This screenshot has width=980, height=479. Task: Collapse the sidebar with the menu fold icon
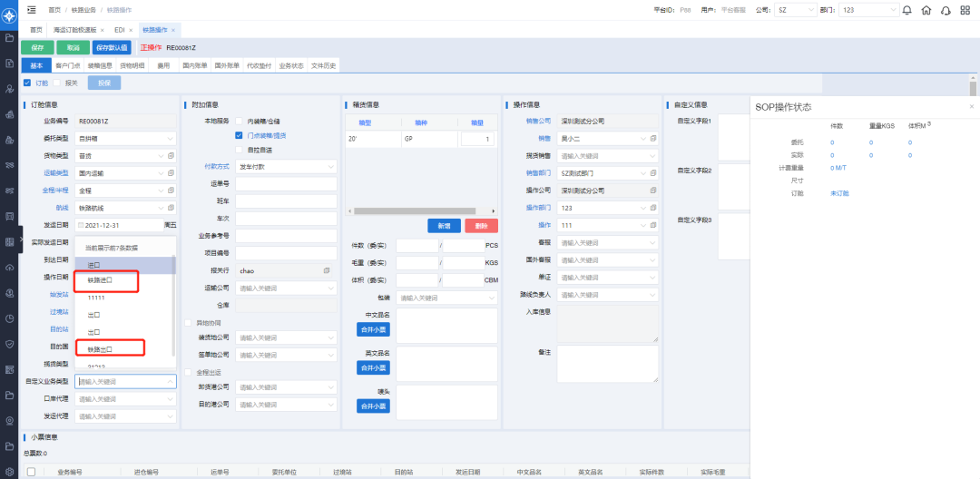pos(32,10)
